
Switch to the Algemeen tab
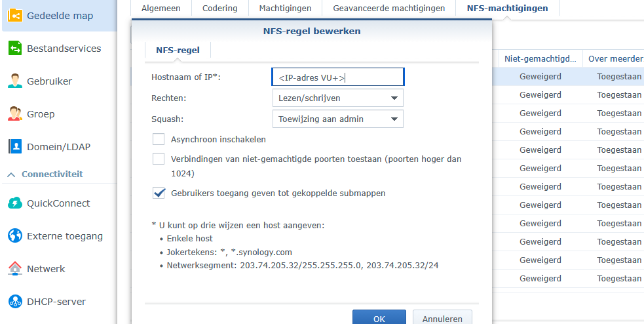coord(161,8)
